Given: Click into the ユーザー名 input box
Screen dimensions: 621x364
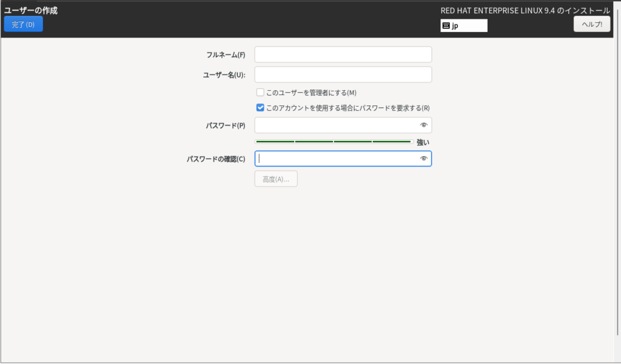Looking at the screenshot, I should pos(343,75).
